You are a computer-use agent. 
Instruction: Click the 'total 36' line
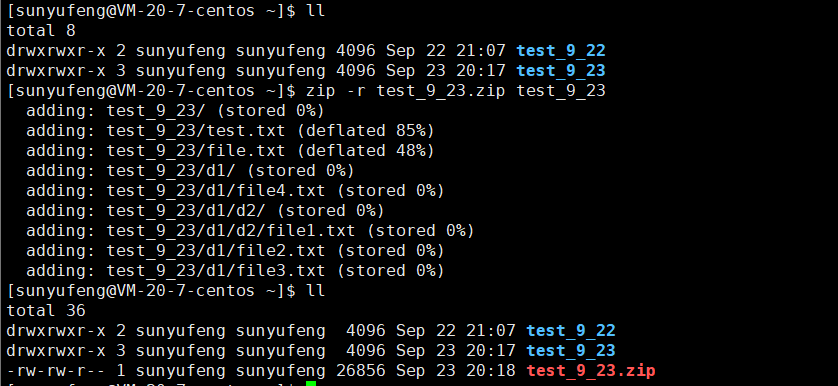[46, 311]
